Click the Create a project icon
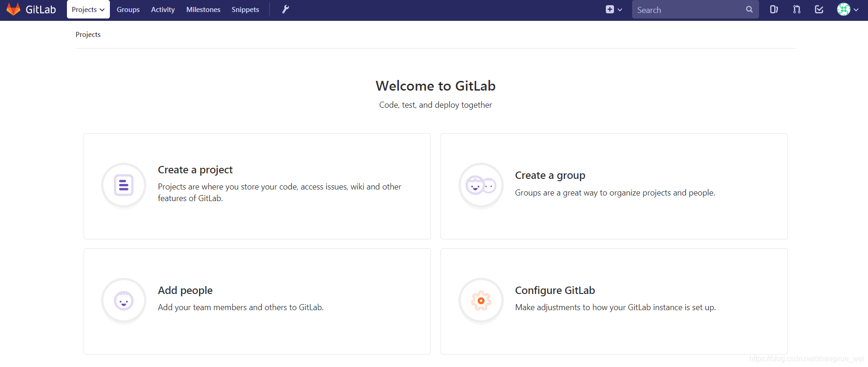This screenshot has width=868, height=367. (x=124, y=185)
